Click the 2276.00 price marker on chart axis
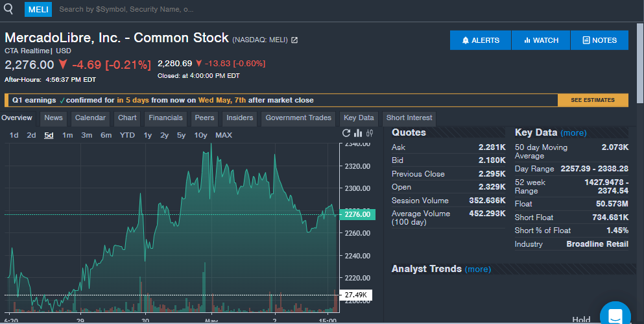This screenshot has height=324, width=644. point(357,214)
